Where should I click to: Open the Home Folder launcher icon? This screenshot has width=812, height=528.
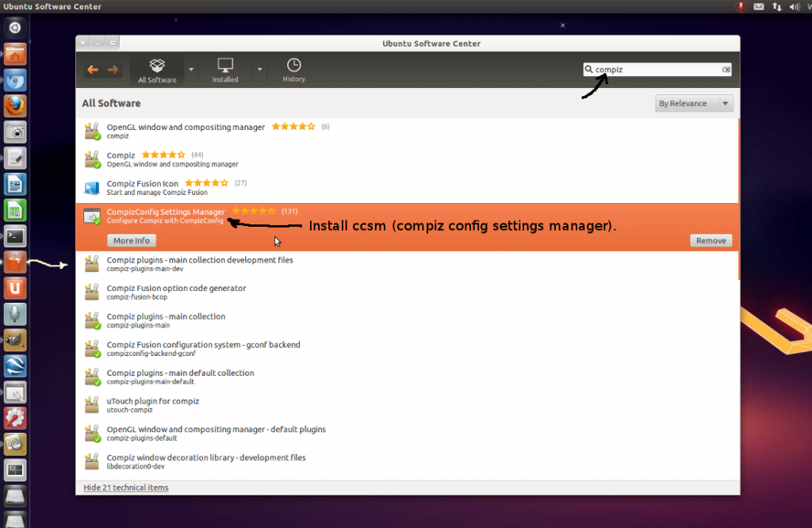[x=15, y=55]
